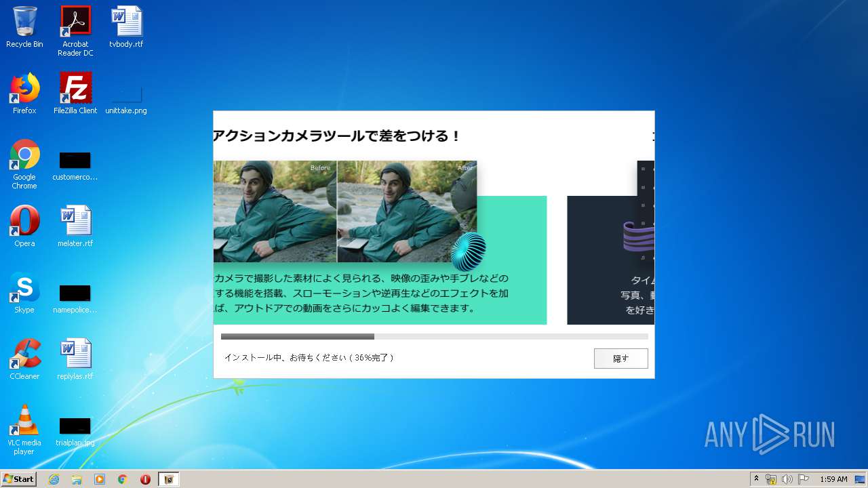Image resolution: width=868 pixels, height=488 pixels.
Task: Show hidden system tray icons
Action: 756,479
